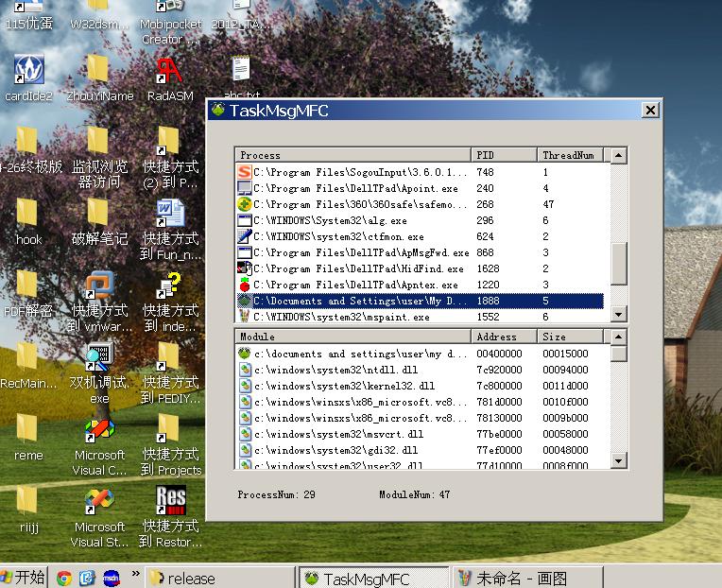Select the PDF解密 desktop folder
Viewport: 722px width, 588px height.
(27, 294)
